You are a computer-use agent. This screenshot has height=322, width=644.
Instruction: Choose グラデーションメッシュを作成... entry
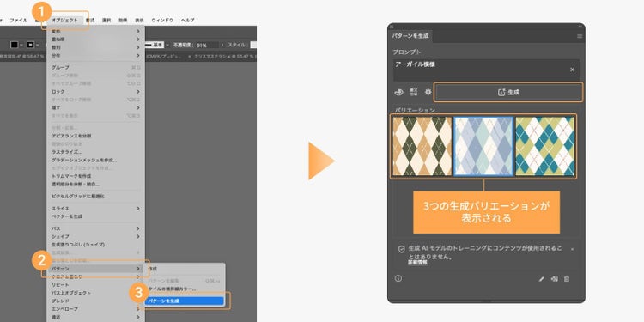click(95, 160)
